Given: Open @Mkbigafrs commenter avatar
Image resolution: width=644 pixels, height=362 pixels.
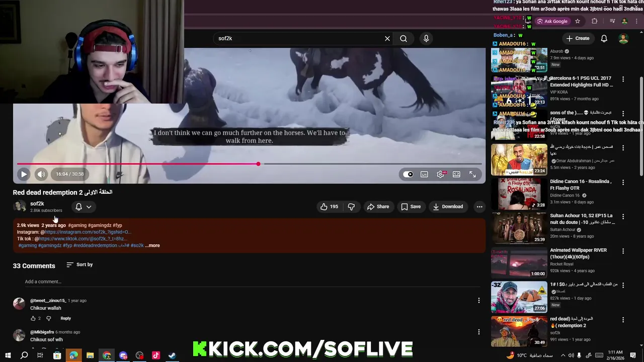Looking at the screenshot, I should [x=19, y=335].
